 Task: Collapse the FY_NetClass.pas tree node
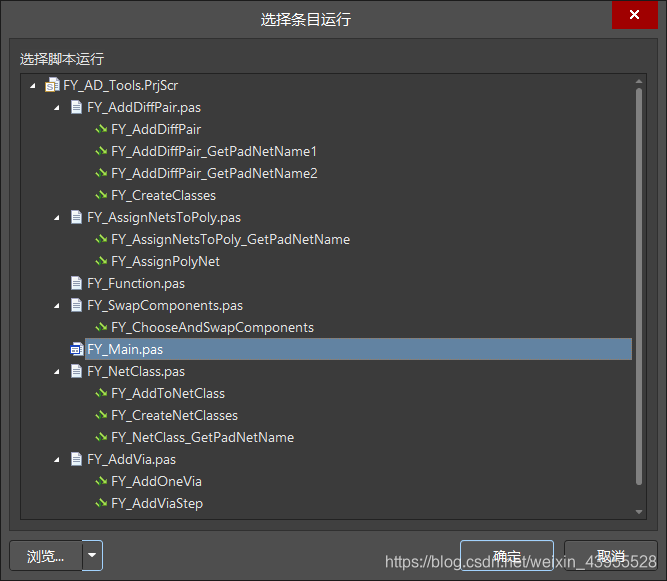57,372
